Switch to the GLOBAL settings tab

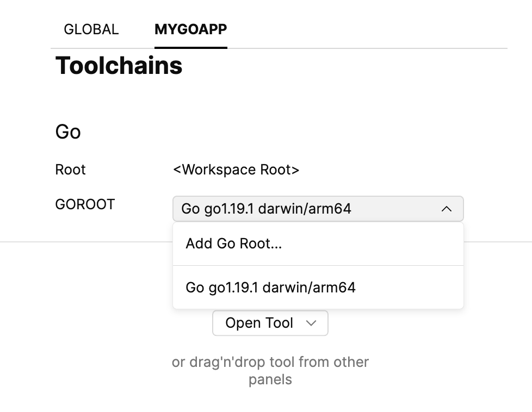click(x=91, y=29)
